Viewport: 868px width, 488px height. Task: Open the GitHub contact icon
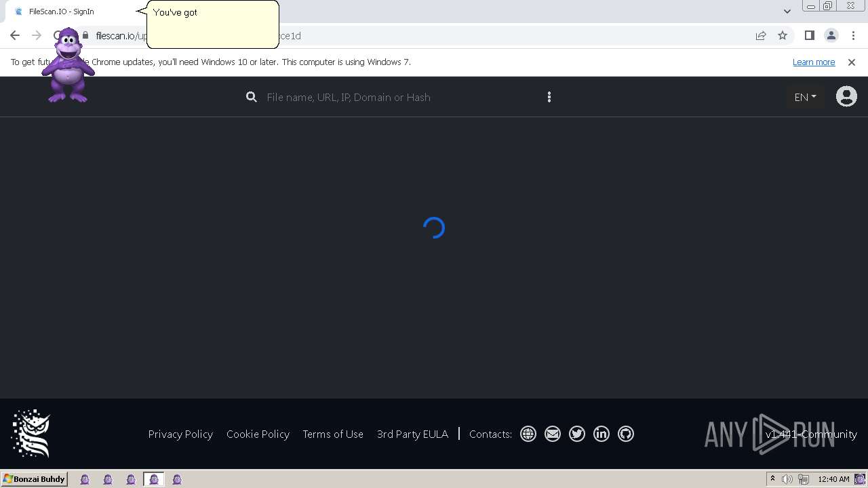coord(626,434)
